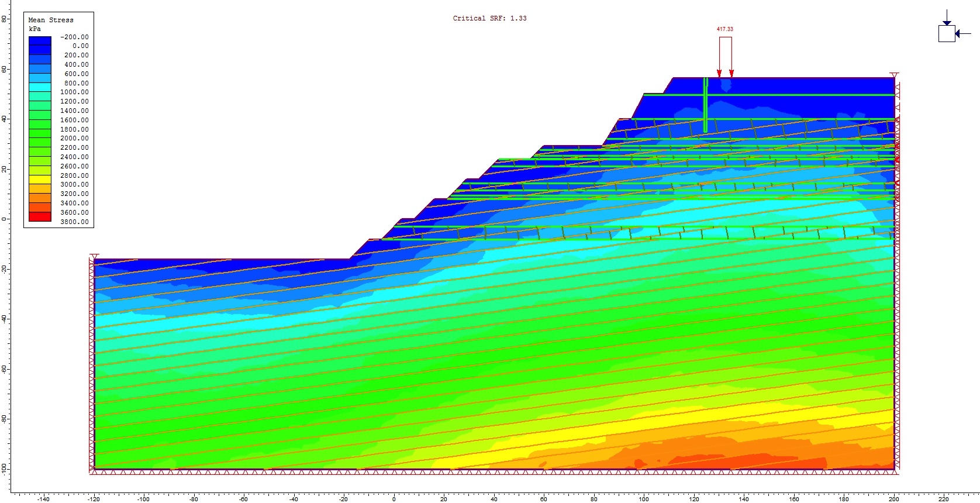
Task: Click the 417.33 load value label
Action: click(x=725, y=29)
